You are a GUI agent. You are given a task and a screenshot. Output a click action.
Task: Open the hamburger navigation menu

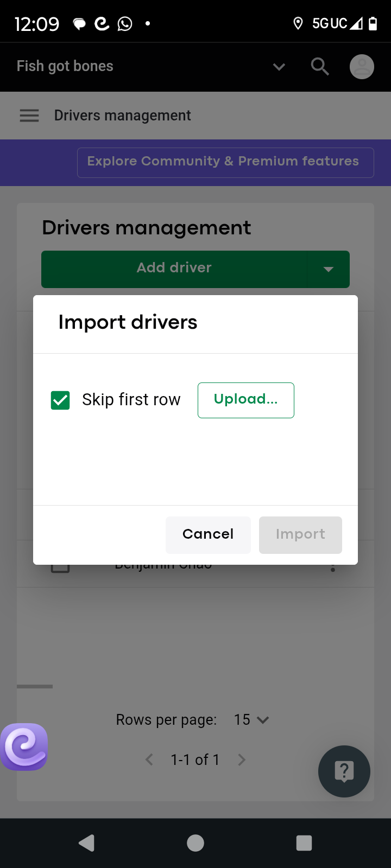click(29, 116)
